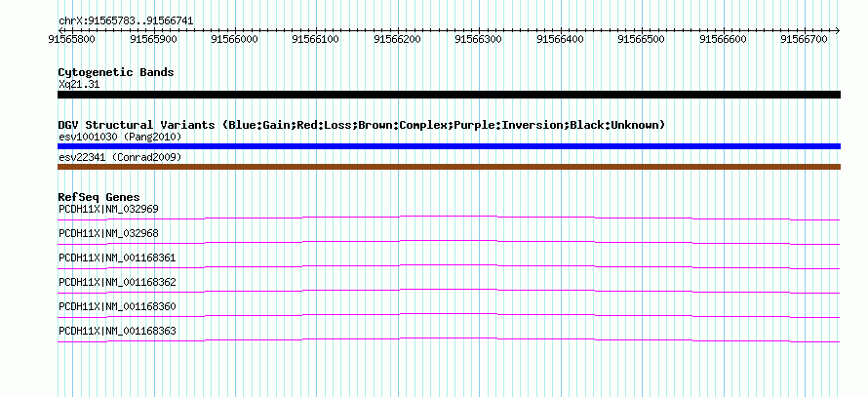The width and height of the screenshot is (868, 397).
Task: Click ruler tick label 91566500
Action: pos(641,39)
